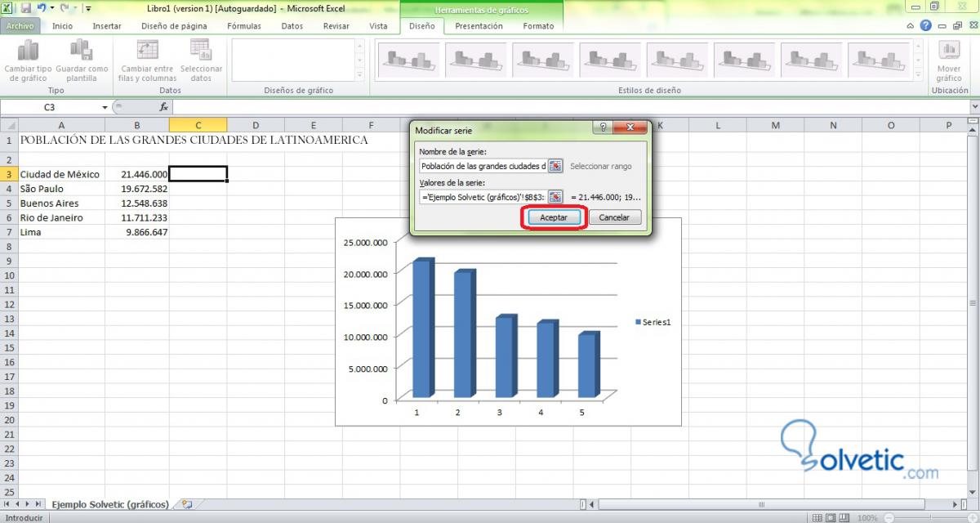
Task: Switch to the Insertar ribbon tab
Action: click(x=107, y=26)
